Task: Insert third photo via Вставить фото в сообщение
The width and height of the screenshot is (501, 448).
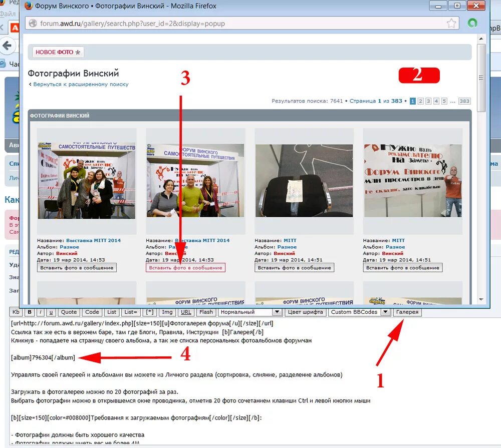Action: coord(294,268)
